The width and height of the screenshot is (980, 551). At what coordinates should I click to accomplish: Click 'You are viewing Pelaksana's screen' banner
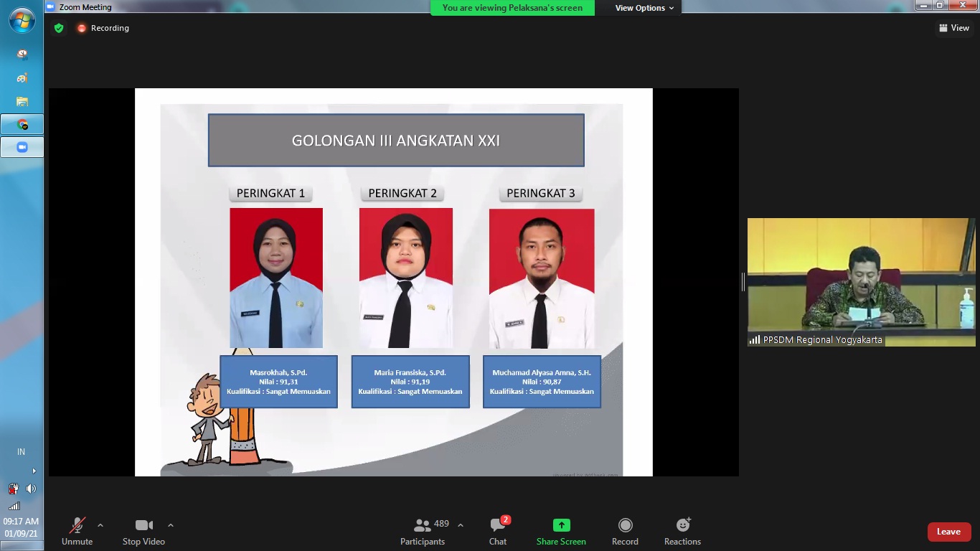pos(512,8)
